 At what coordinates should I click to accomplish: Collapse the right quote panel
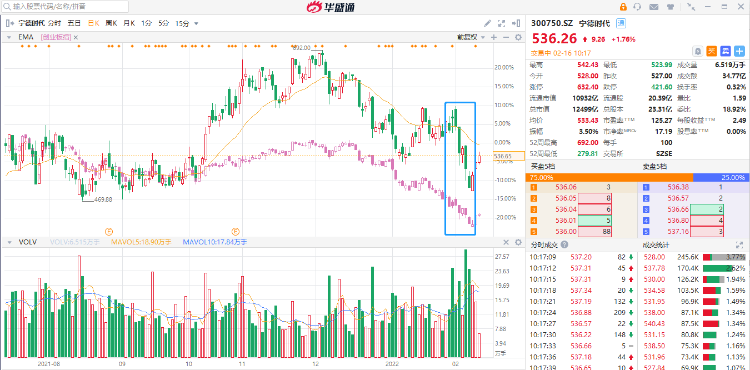pos(516,23)
